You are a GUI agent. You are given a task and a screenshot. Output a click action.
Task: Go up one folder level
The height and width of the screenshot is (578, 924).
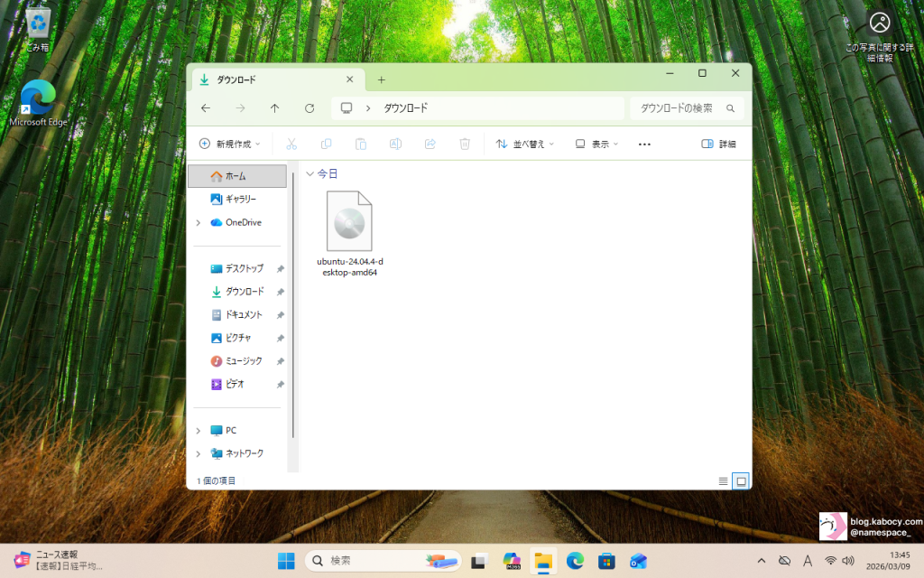tap(275, 108)
